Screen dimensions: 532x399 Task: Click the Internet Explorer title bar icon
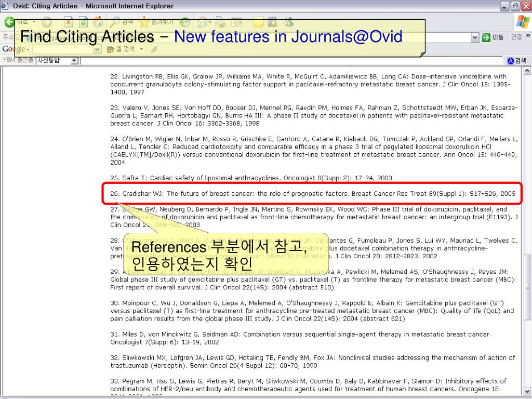(x=4, y=6)
